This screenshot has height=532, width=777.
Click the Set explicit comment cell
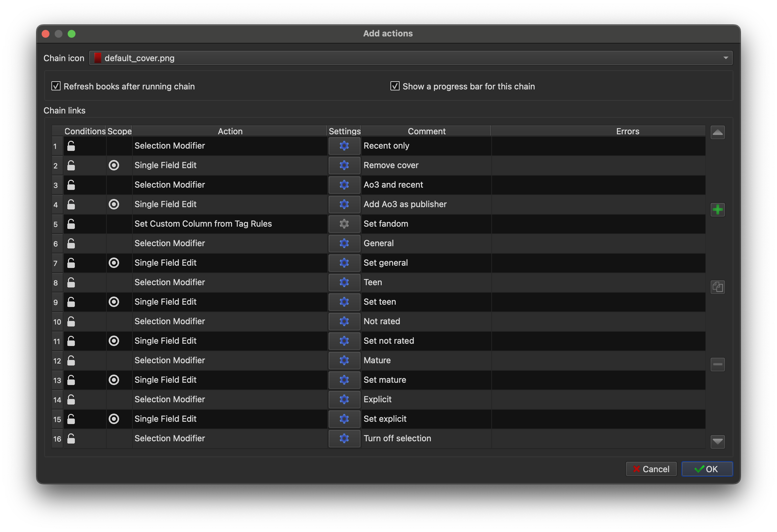click(426, 419)
